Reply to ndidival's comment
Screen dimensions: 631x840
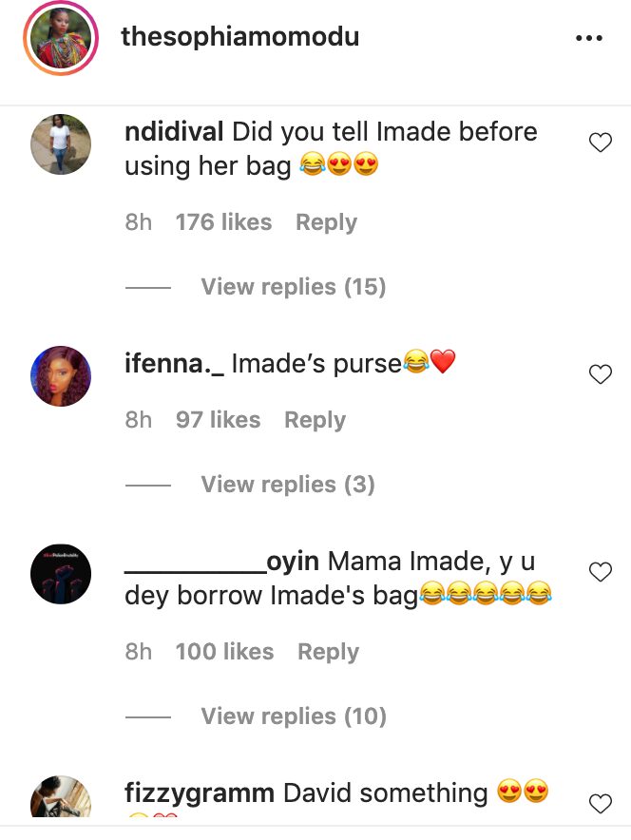pos(326,222)
